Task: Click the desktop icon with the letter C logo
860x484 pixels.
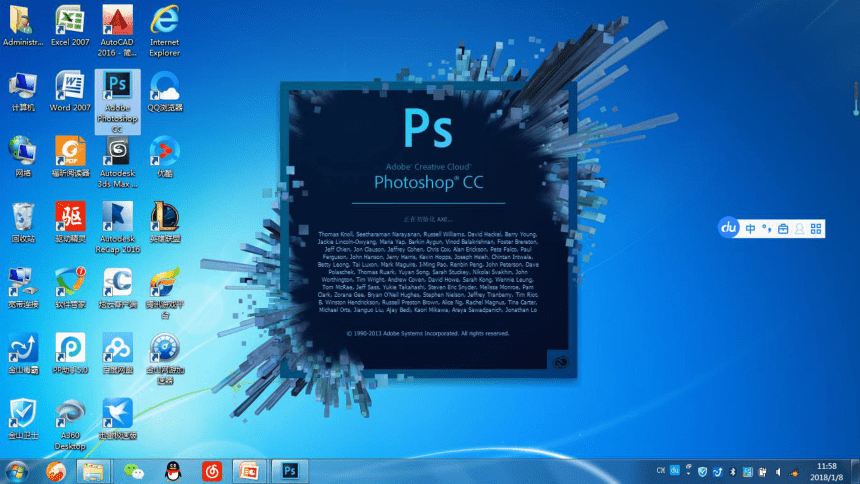Action: click(x=117, y=288)
